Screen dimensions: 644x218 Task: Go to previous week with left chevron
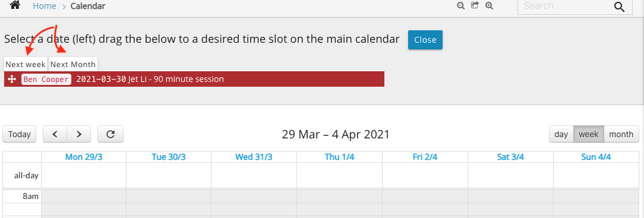click(x=55, y=134)
